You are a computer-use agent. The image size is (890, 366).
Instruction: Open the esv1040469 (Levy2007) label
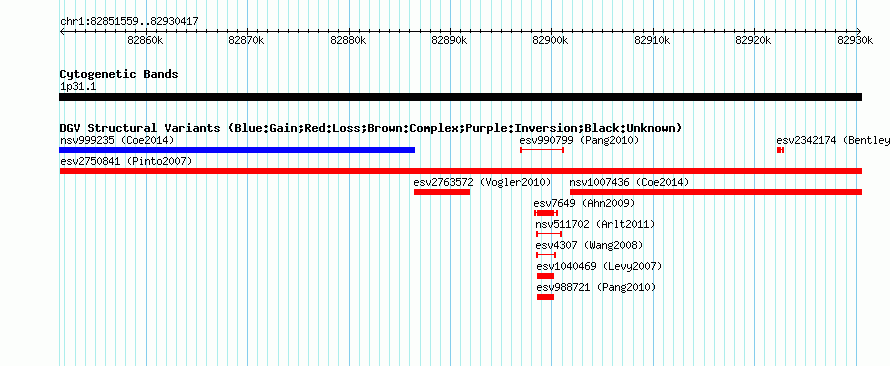[599, 266]
